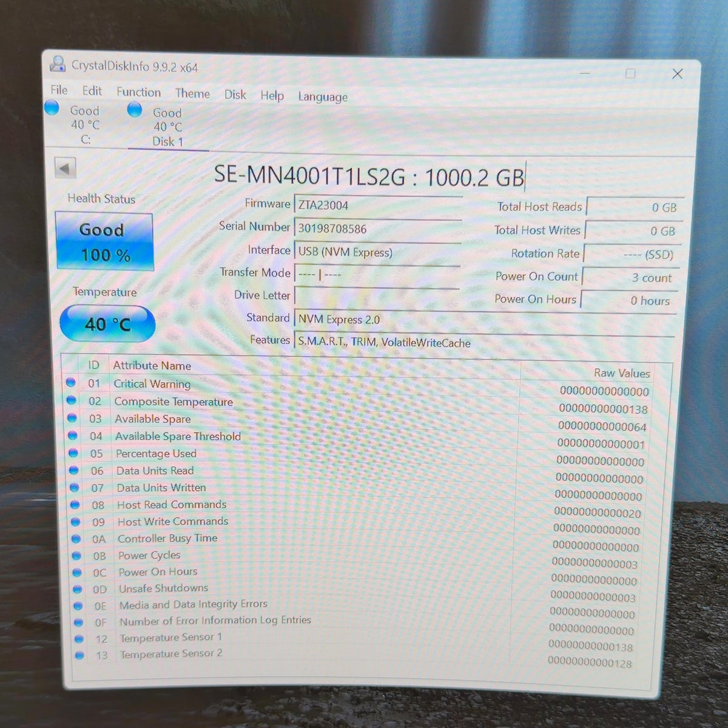This screenshot has height=728, width=728.
Task: Open the Help menu
Action: 272,95
